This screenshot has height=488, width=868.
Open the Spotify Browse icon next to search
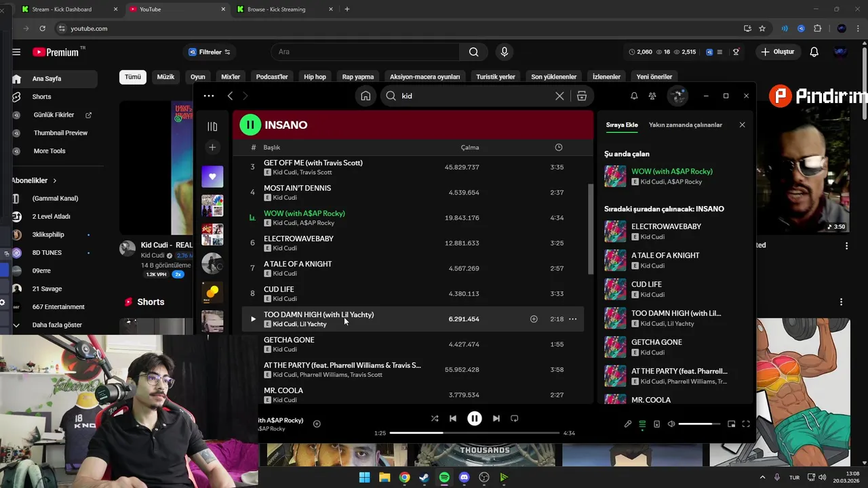(582, 96)
